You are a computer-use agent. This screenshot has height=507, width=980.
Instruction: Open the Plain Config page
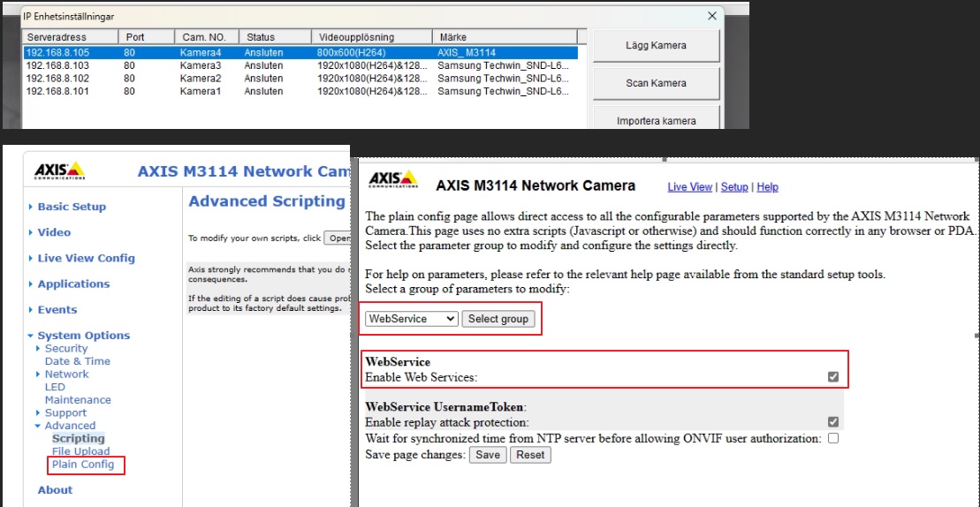click(x=83, y=464)
